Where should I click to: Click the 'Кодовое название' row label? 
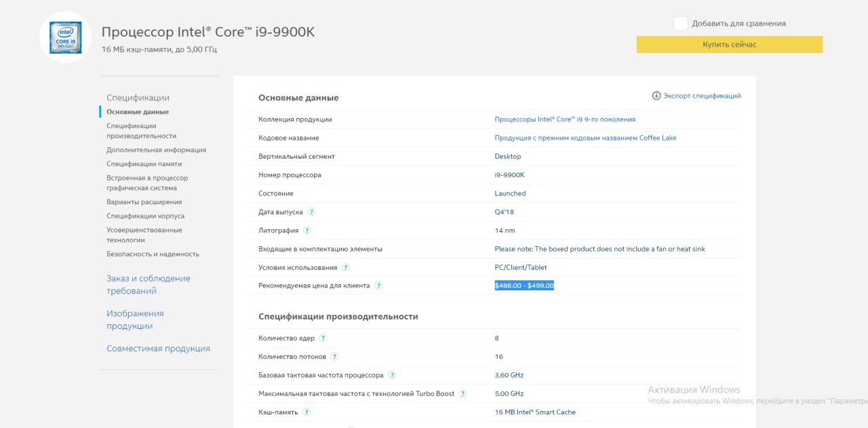[290, 138]
